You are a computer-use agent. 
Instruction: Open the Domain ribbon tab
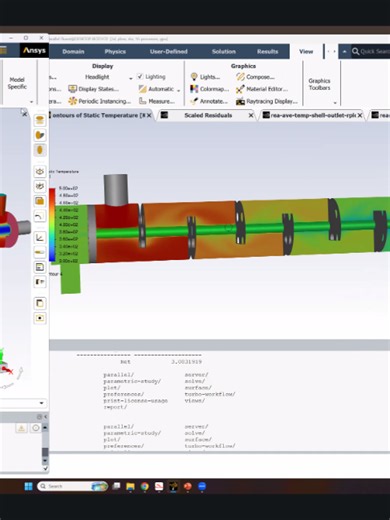point(73,52)
